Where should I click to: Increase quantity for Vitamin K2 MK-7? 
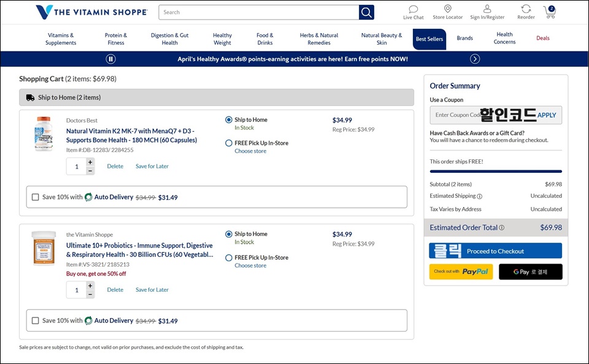pos(90,162)
